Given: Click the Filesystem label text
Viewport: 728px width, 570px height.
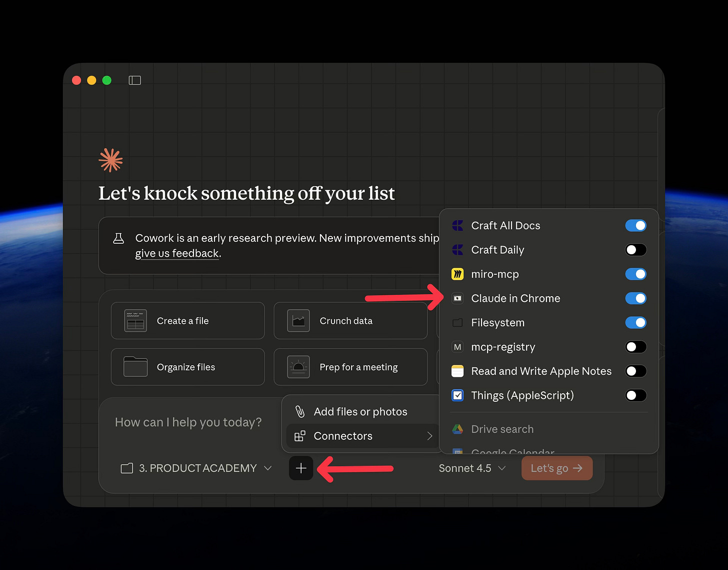Looking at the screenshot, I should (498, 323).
